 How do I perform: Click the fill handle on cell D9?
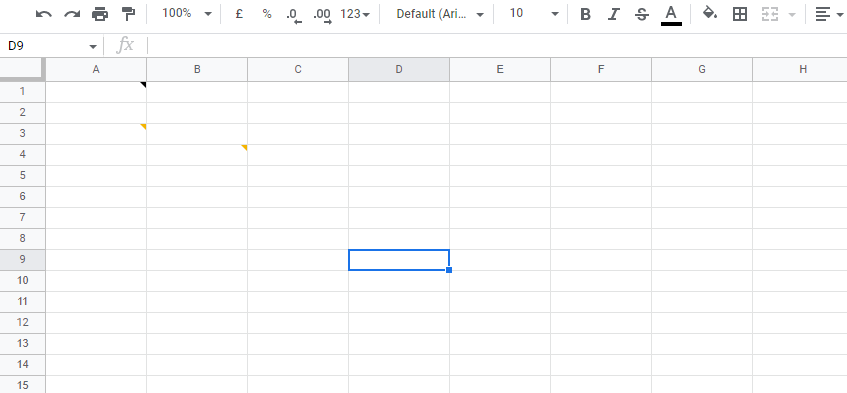449,270
